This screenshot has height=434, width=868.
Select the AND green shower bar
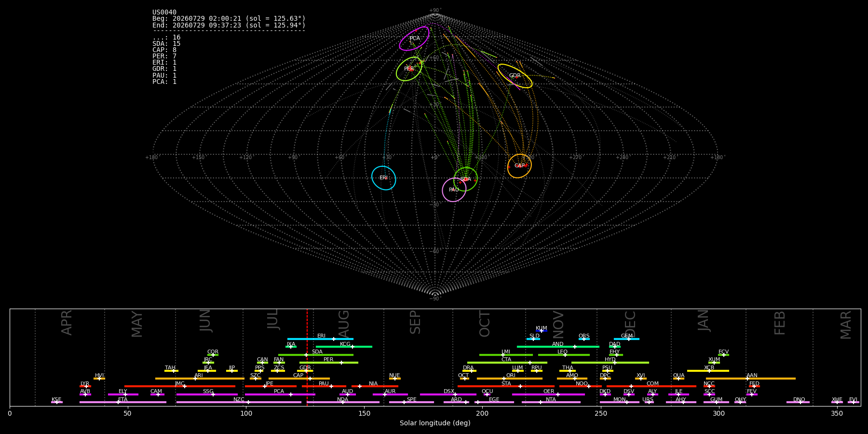coord(558,347)
